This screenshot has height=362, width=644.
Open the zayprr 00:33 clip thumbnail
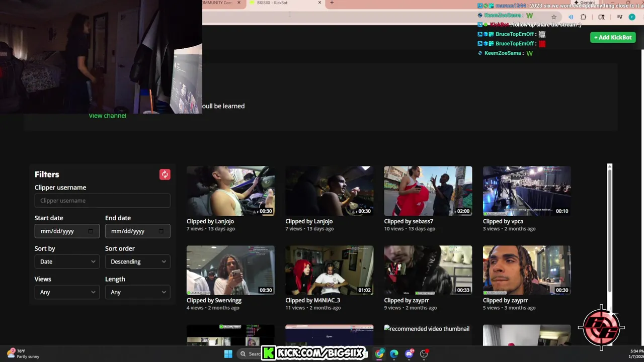click(x=428, y=270)
